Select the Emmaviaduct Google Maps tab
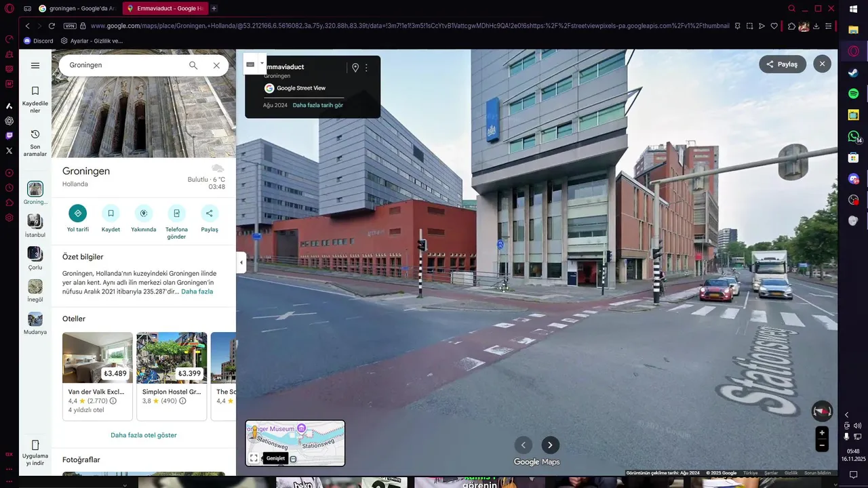The image size is (868, 488). tap(165, 8)
